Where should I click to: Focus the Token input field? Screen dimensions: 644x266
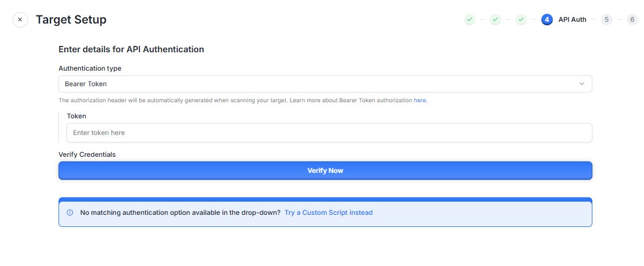tap(329, 133)
